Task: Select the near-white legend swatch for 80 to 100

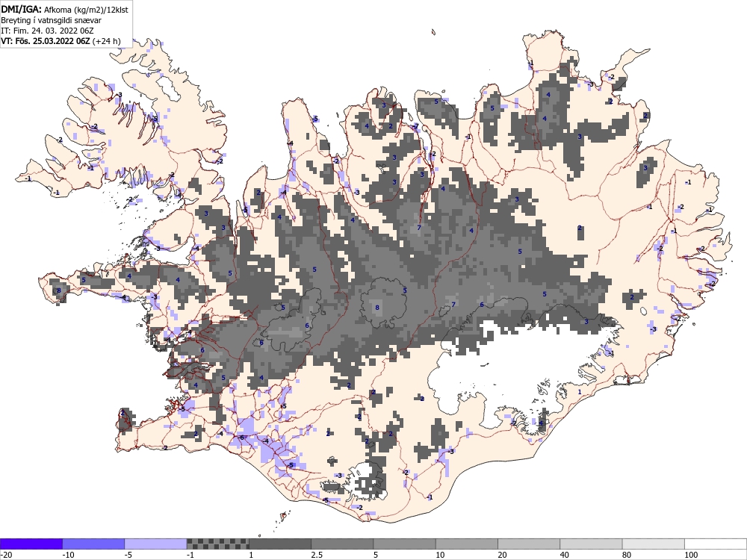Action: coord(654,544)
